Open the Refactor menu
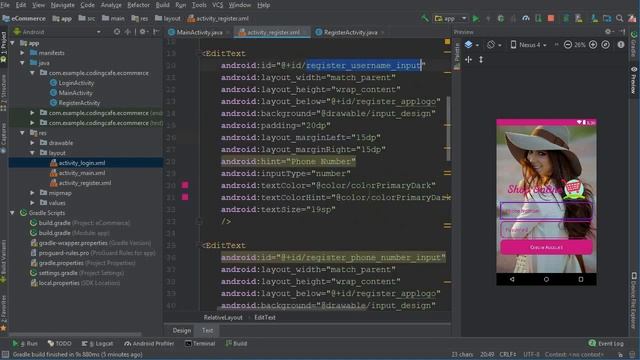Image resolution: width=640 pixels, height=360 pixels. (x=138, y=5)
